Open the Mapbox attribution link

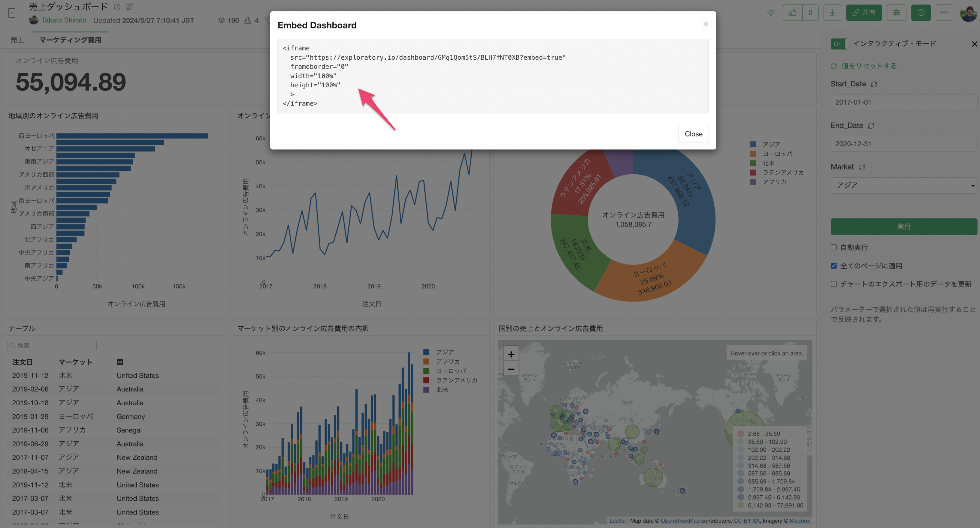[x=799, y=520]
